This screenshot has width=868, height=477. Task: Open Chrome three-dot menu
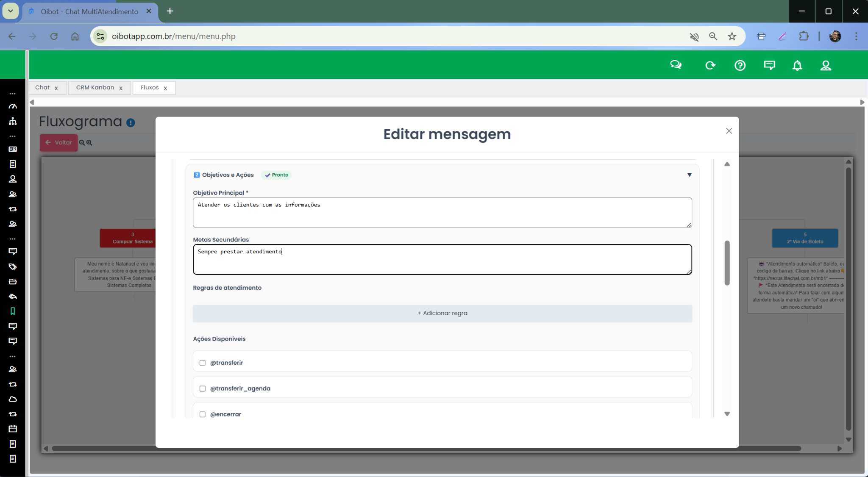[x=856, y=36]
